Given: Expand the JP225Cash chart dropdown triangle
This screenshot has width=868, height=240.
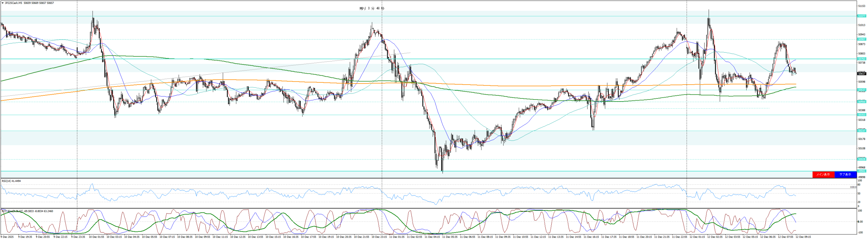Looking at the screenshot, I should 3,3.
